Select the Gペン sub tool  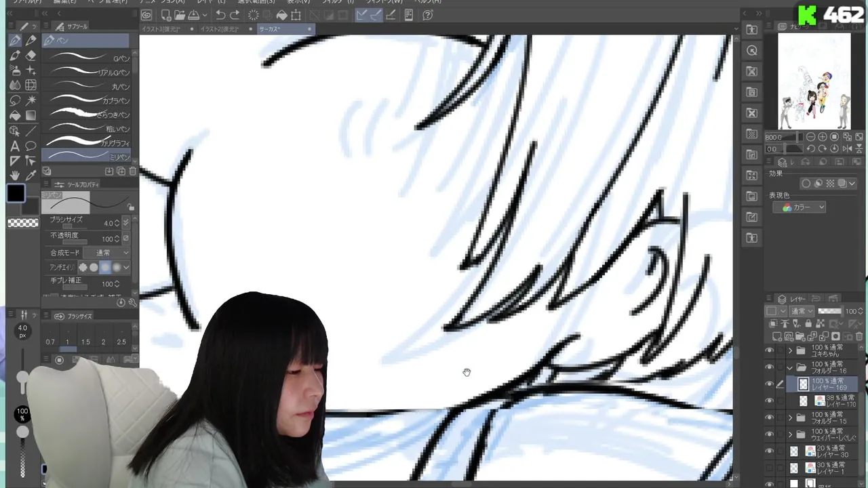pos(87,58)
